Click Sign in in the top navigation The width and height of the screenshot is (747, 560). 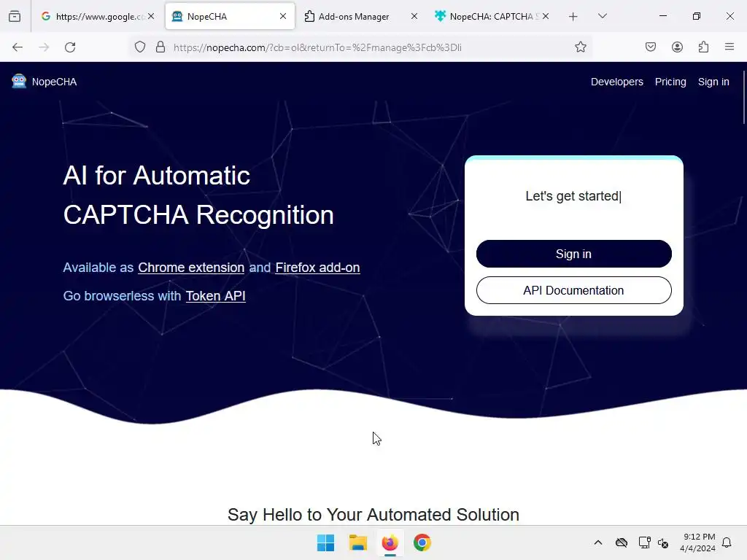pos(713,82)
